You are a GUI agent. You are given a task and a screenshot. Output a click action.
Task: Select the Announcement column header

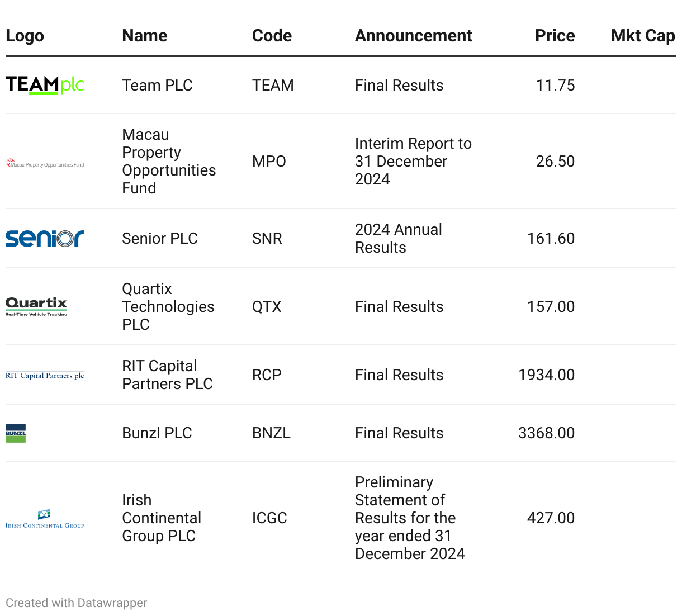tap(414, 36)
